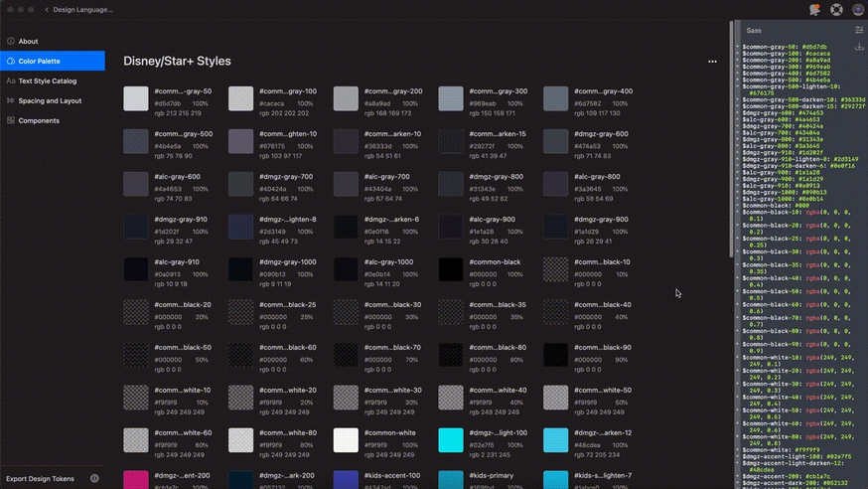The height and width of the screenshot is (489, 868).
Task: Click Export Design Tokens
Action: click(x=41, y=478)
